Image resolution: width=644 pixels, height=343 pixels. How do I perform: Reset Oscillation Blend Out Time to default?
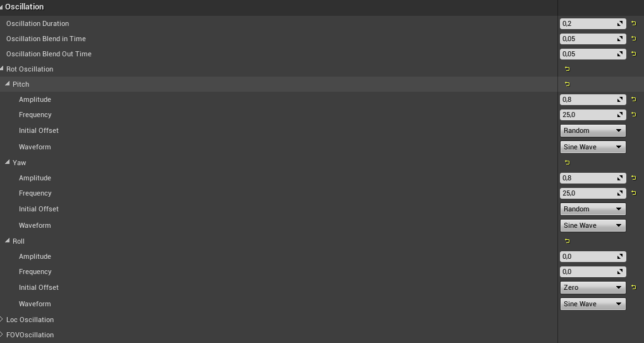coord(634,54)
